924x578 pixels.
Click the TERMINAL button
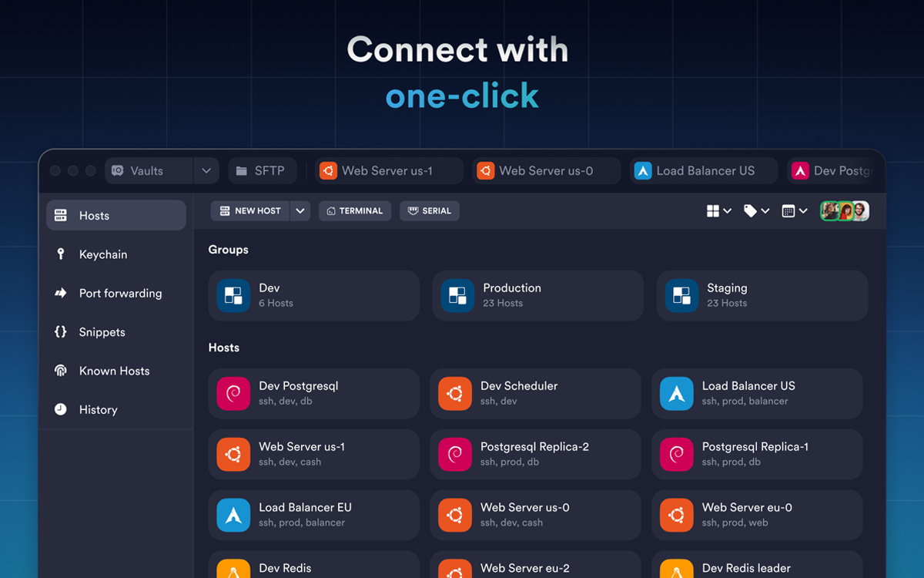(355, 211)
